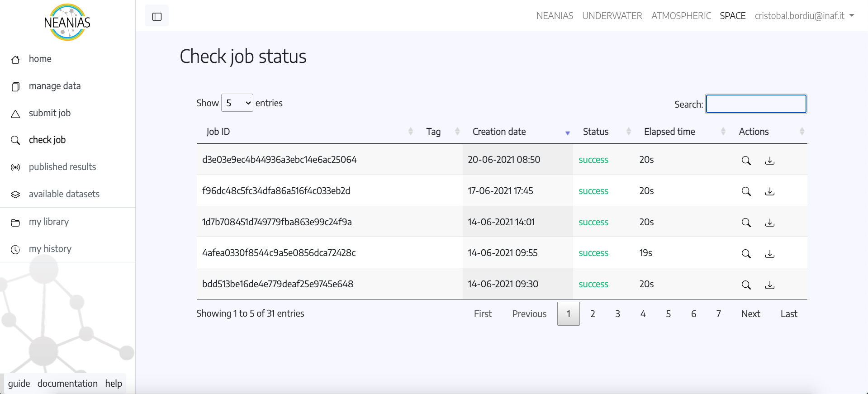Open the cristobal.bordiu@inaf.it account menu
The width and height of the screenshot is (868, 394).
[804, 16]
